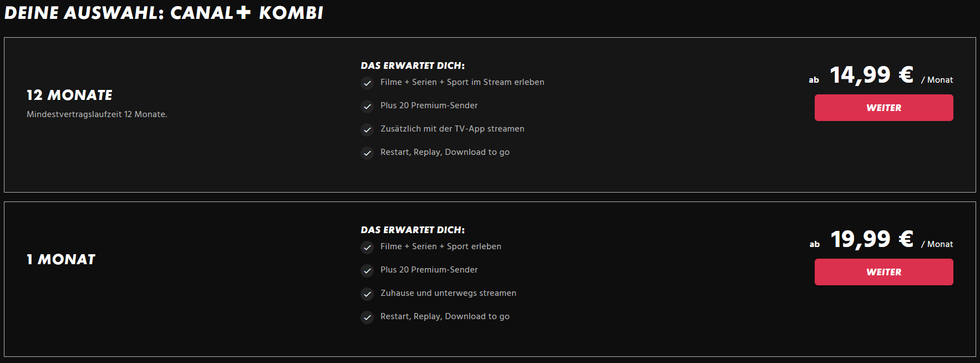Click 'Zuhause und unterwegs streamen' feature text
Screen dimensions: 980x363
tap(448, 293)
